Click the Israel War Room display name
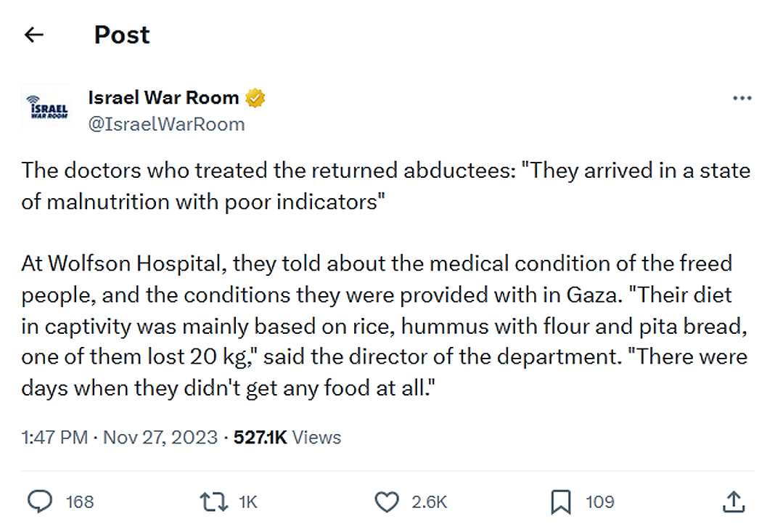Viewport: 775px width, 532px height. click(x=163, y=97)
